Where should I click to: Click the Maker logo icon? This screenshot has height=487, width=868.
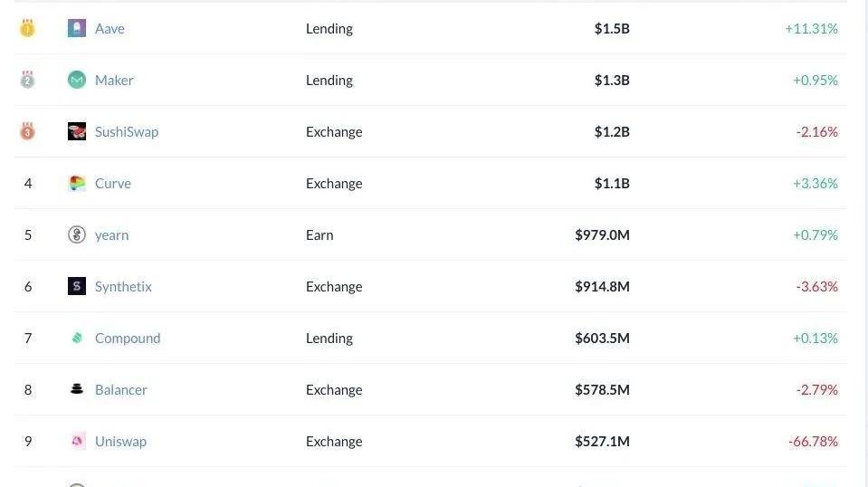pos(77,80)
